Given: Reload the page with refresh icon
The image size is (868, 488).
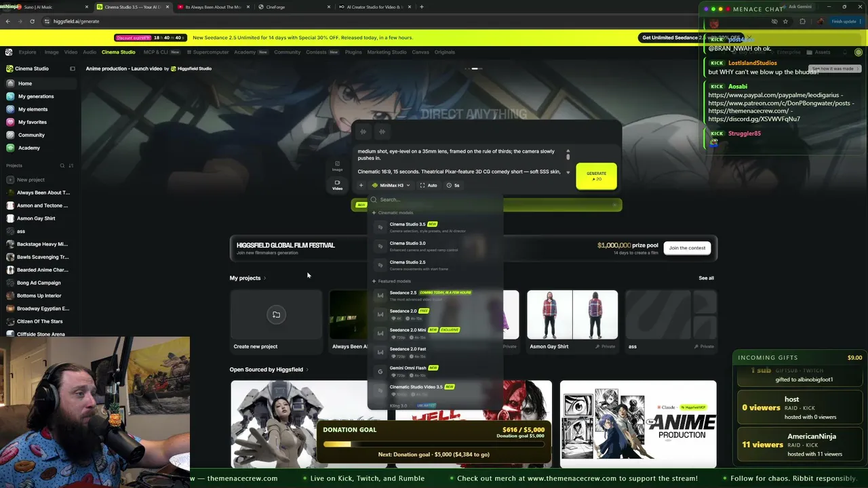Looking at the screenshot, I should coord(32,21).
